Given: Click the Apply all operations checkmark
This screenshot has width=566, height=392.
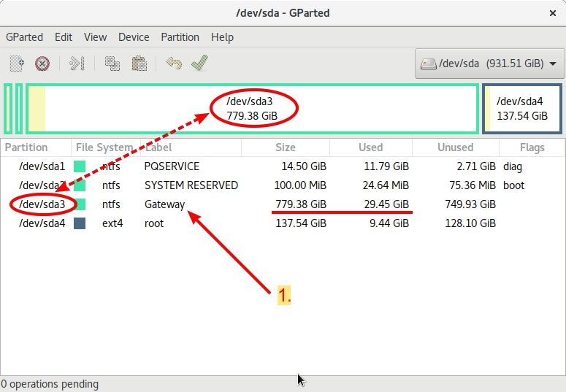Looking at the screenshot, I should coord(199,64).
